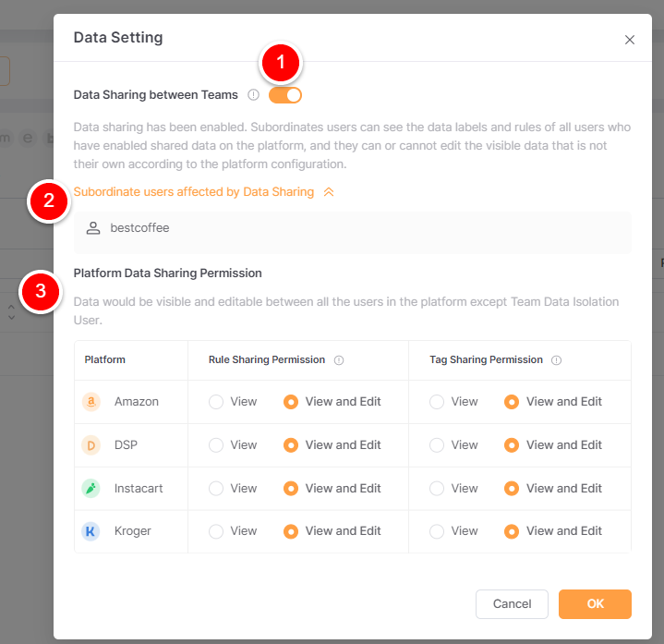Click user icon beside bestcoffee
Screen dimensions: 664x644
[93, 228]
